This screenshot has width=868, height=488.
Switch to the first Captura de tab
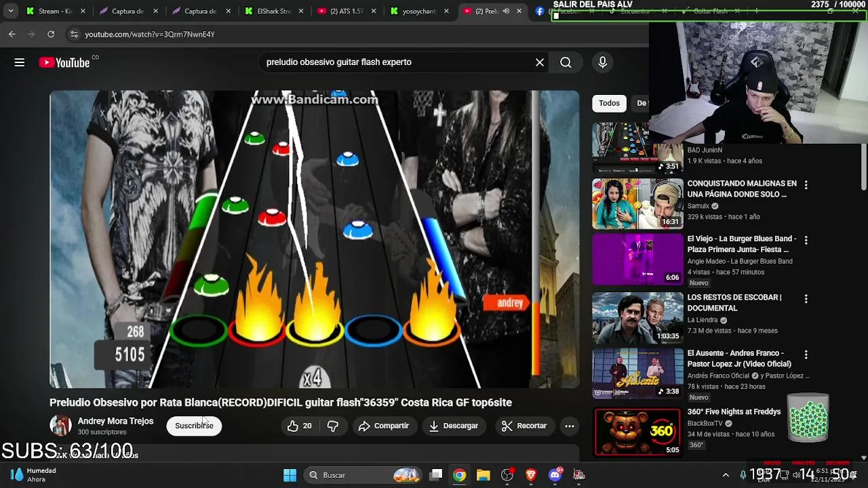[127, 11]
